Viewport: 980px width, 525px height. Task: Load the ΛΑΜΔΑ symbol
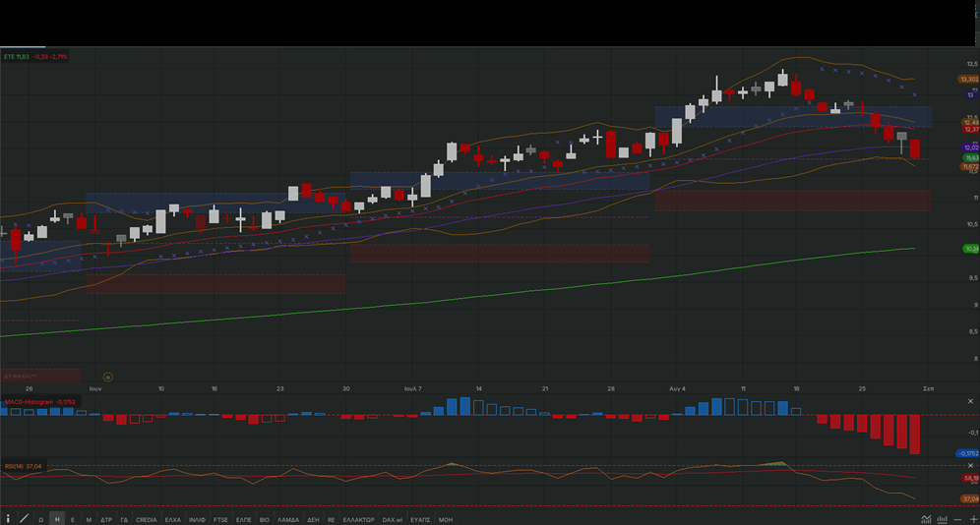tap(288, 519)
